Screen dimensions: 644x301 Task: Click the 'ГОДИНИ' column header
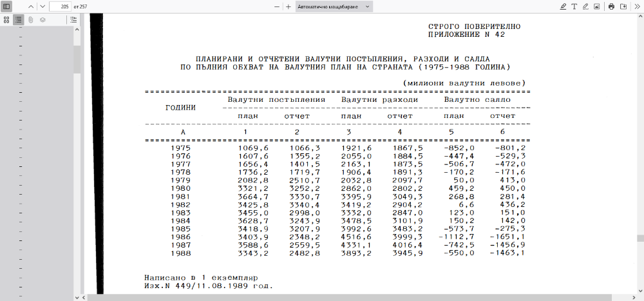[x=180, y=108]
